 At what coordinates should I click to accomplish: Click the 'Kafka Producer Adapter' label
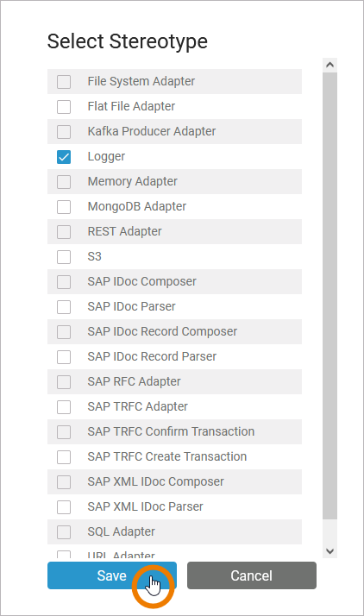pyautogui.click(x=152, y=131)
